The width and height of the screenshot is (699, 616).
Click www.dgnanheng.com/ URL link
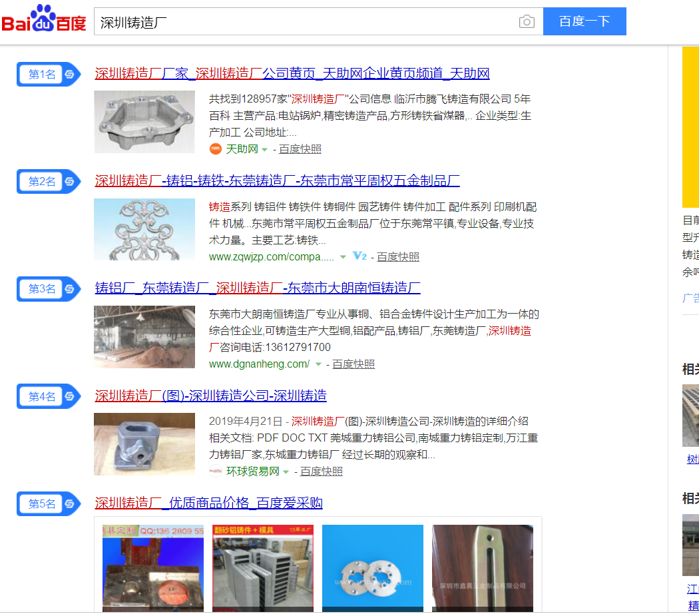[x=259, y=364]
